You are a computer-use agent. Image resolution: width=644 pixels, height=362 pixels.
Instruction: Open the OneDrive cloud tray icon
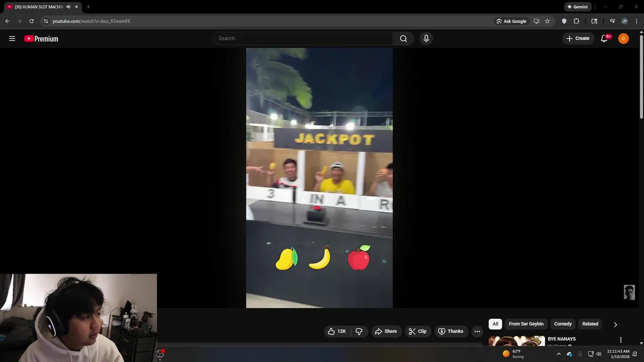[x=570, y=354]
